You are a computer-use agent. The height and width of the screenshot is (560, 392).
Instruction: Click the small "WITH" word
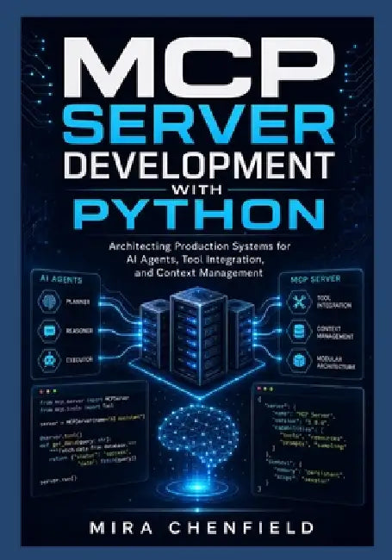[196, 190]
